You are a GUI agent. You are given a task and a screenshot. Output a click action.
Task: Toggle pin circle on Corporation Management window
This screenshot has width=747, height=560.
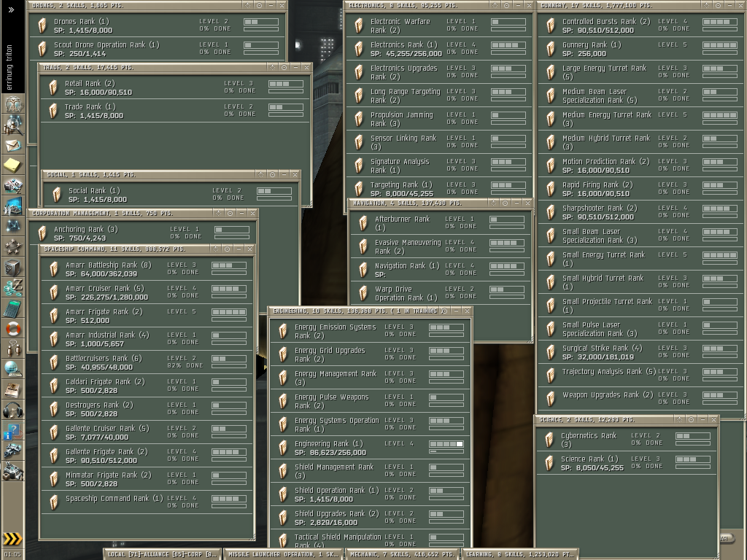[x=230, y=213]
